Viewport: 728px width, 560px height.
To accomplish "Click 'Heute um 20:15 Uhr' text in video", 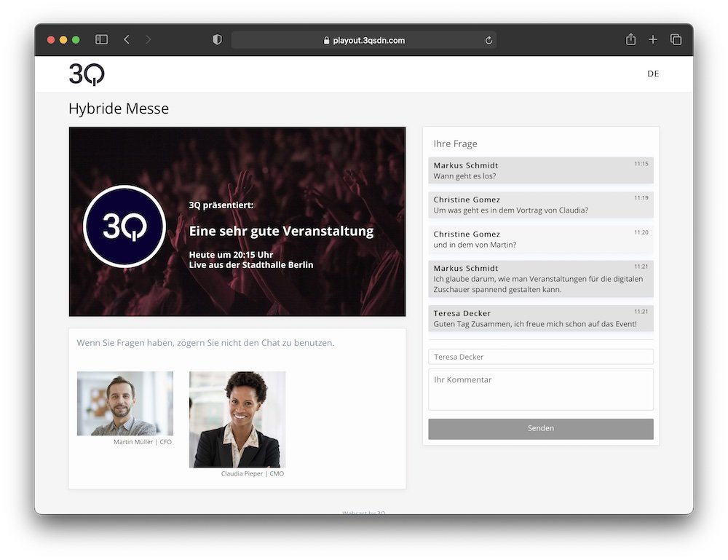I will 231,254.
